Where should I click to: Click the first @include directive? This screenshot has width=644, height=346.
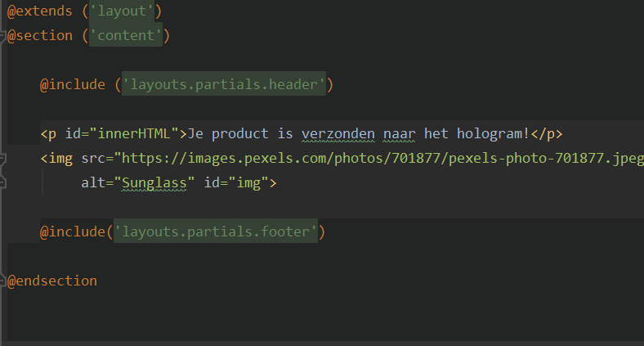click(x=73, y=84)
